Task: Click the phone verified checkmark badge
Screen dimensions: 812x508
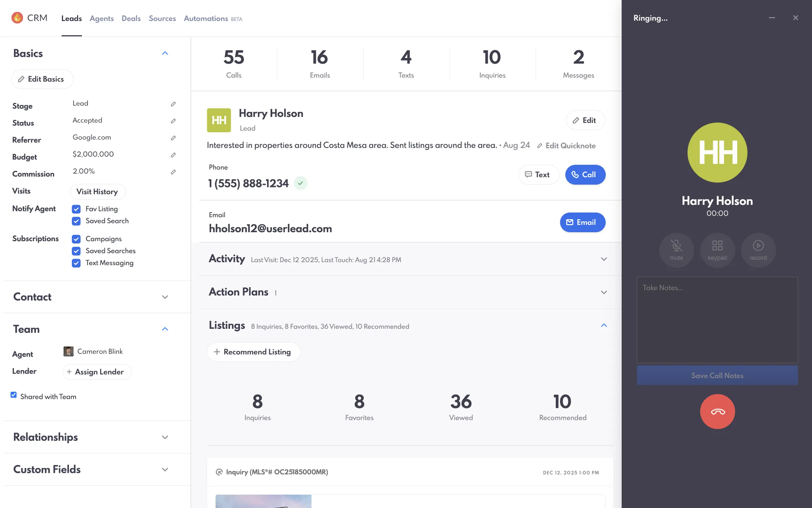Action: tap(300, 183)
